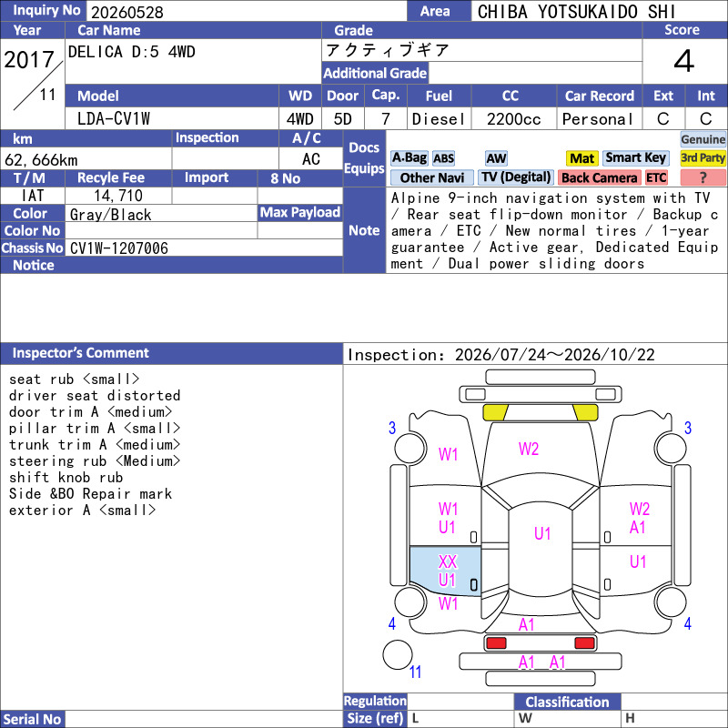This screenshot has width=728, height=728.
Task: Click the A-Bag equipment badge
Action: [x=409, y=157]
